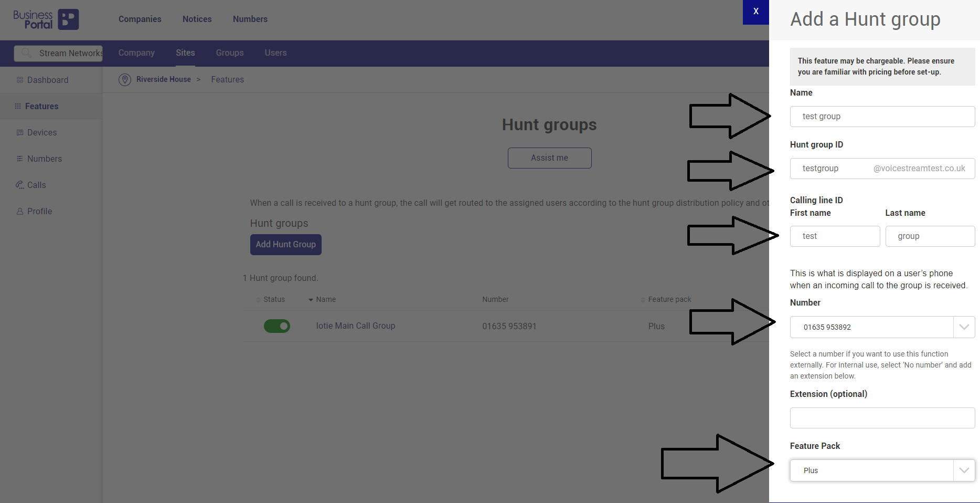This screenshot has height=503, width=980.
Task: Open Devices via its sidebar icon
Action: (19, 132)
